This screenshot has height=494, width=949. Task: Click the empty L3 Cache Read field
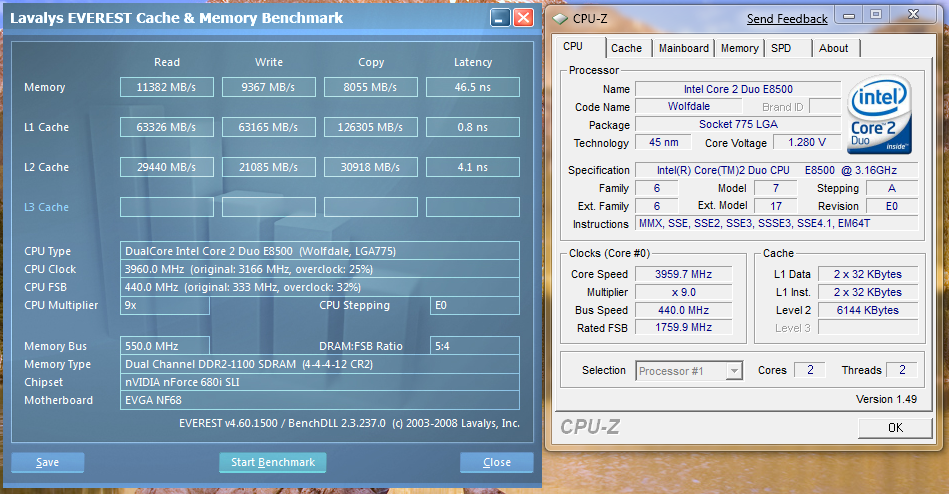coord(166,207)
